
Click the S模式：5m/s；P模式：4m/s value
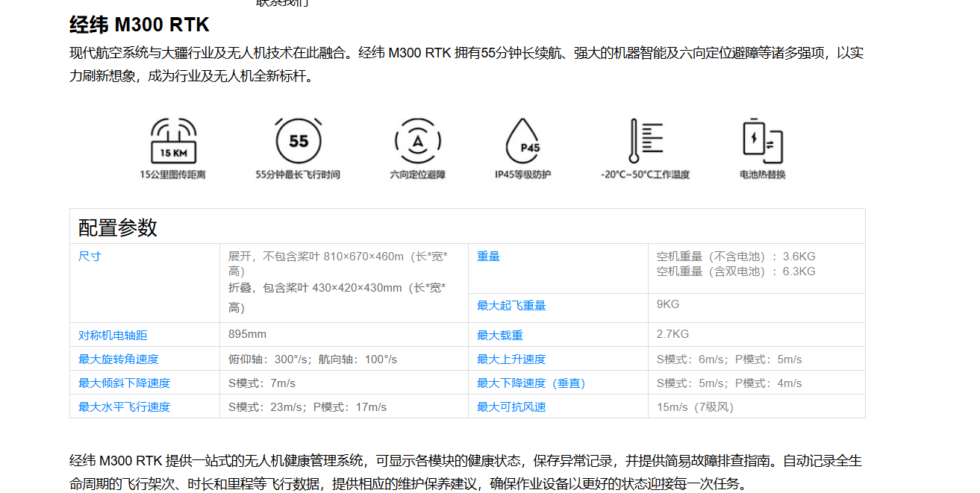(x=729, y=383)
